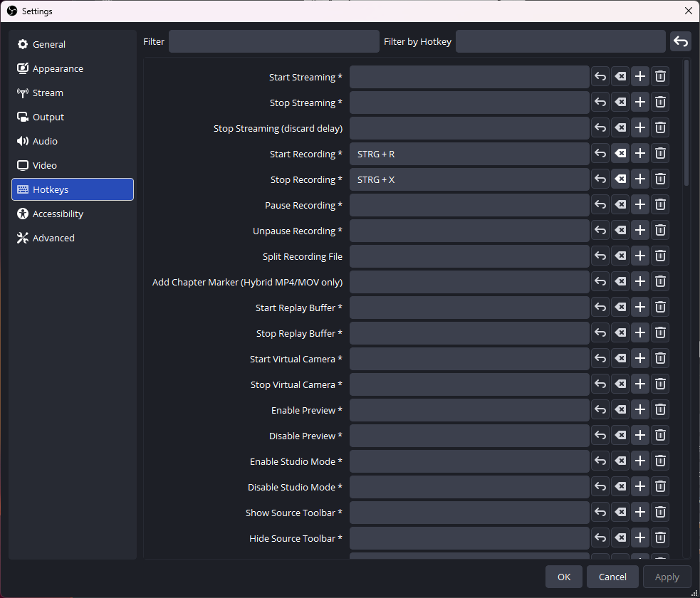This screenshot has height=598, width=700.
Task: Clear the Stop Recording hotkey binding
Action: coord(620,179)
